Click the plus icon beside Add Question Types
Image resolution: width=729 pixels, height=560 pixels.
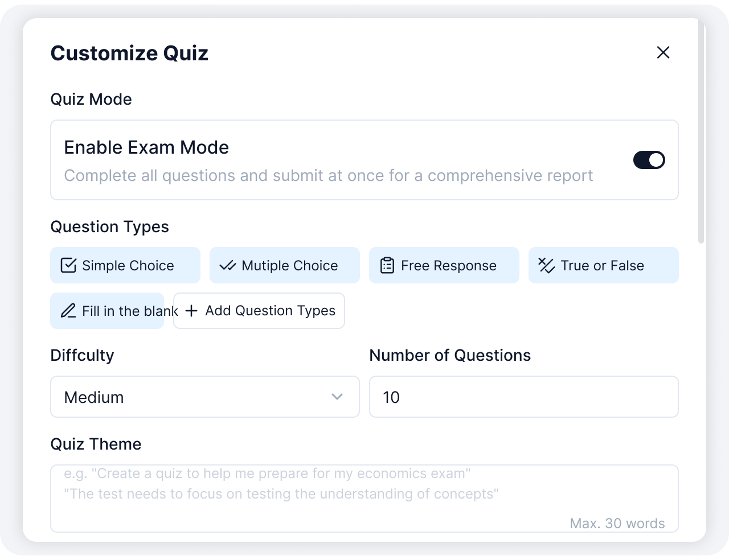point(192,311)
